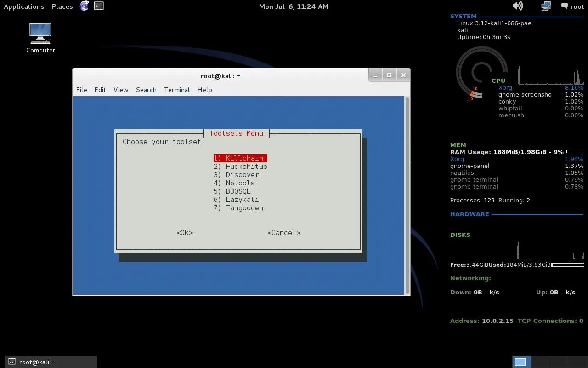This screenshot has width=588, height=368.
Task: Select the Computer desktop icon
Action: [x=40, y=38]
